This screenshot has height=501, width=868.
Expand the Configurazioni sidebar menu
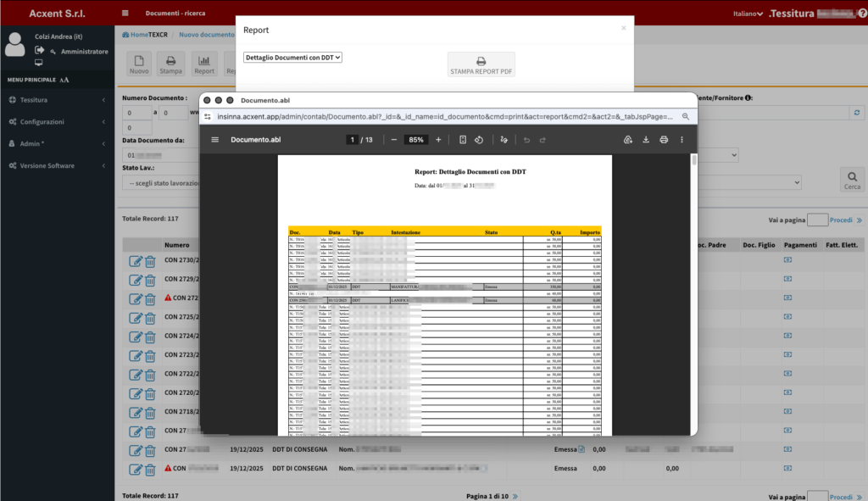56,122
